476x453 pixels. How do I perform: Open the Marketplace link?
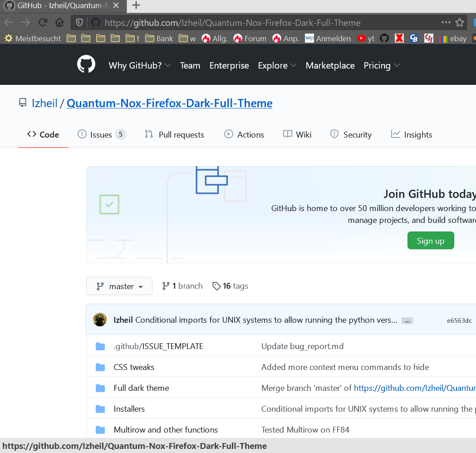(330, 65)
